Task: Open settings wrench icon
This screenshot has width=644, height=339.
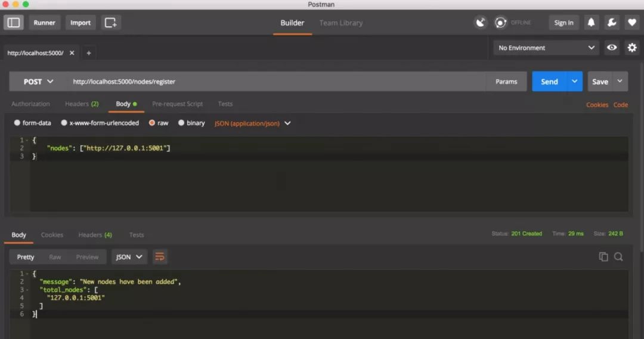Action: click(612, 23)
